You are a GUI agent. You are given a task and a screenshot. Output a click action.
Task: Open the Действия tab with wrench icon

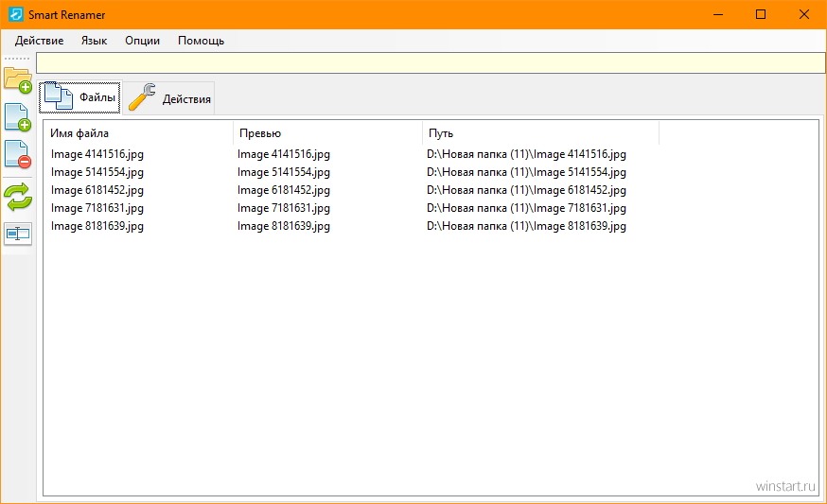tap(169, 98)
